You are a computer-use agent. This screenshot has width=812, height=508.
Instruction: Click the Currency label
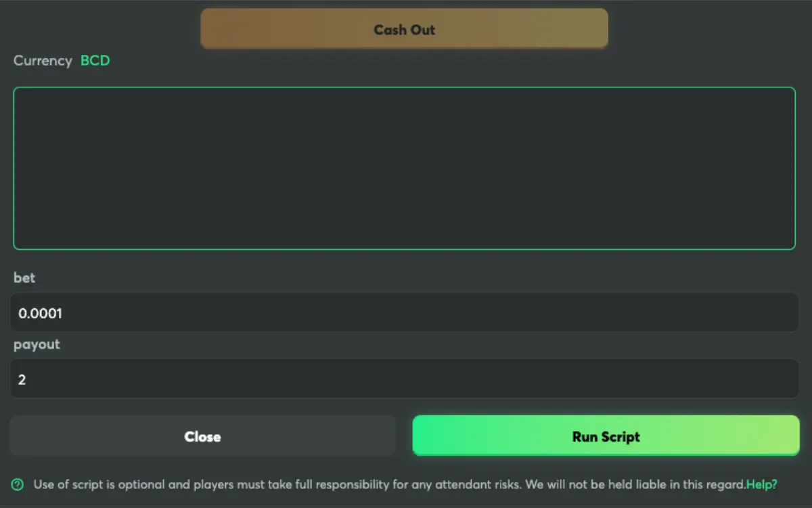43,60
